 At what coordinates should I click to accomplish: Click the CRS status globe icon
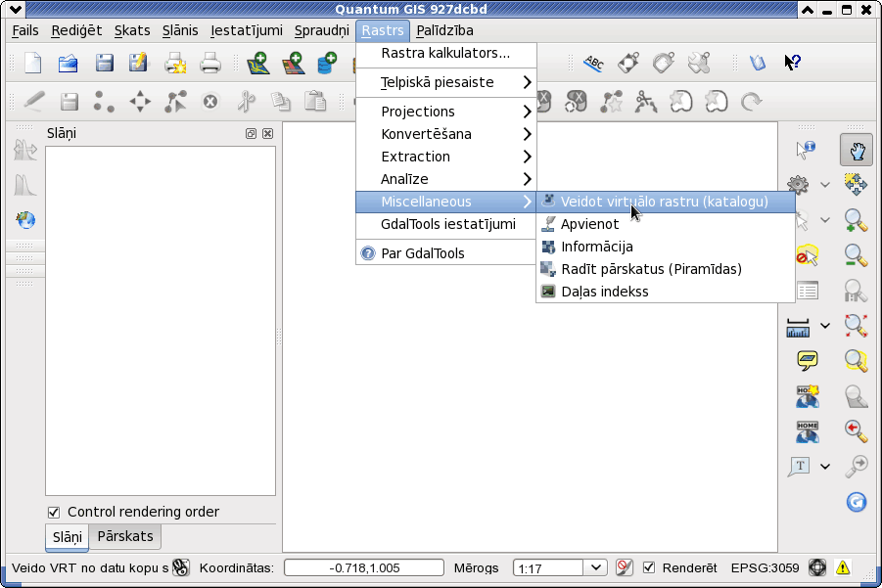pos(816,567)
